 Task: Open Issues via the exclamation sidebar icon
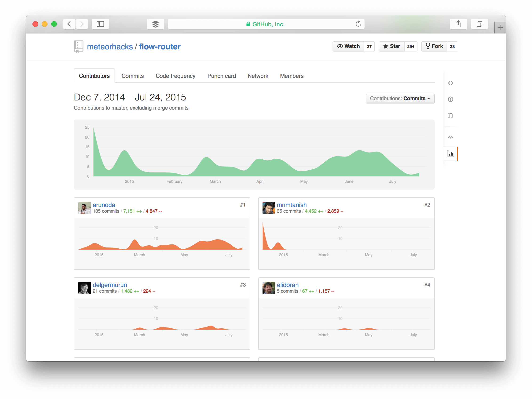pyautogui.click(x=450, y=99)
